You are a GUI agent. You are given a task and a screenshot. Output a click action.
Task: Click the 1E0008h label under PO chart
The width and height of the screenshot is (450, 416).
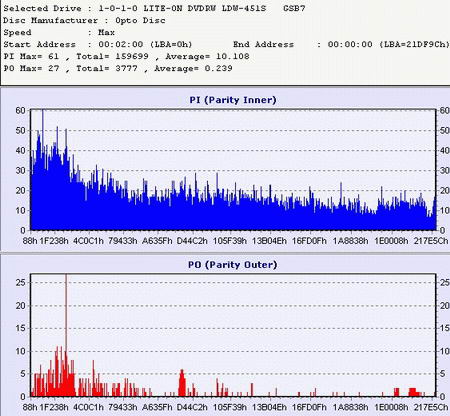tap(391, 407)
